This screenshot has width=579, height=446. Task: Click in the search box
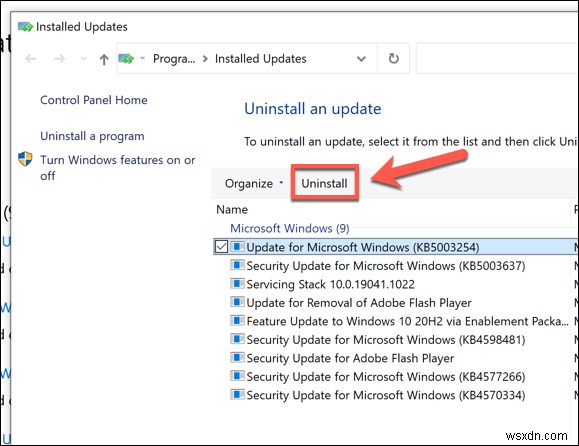(x=497, y=58)
